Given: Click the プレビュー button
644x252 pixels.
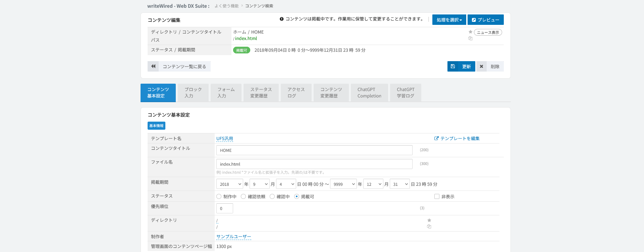Looking at the screenshot, I should coord(486,20).
